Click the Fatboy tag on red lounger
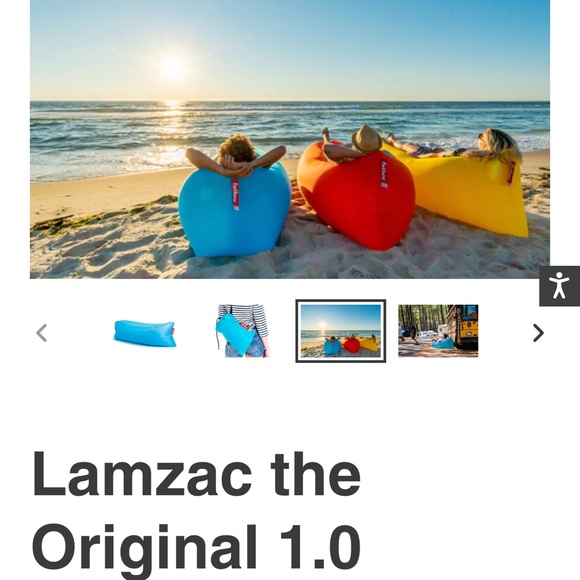The height and width of the screenshot is (580, 580). pyautogui.click(x=384, y=174)
